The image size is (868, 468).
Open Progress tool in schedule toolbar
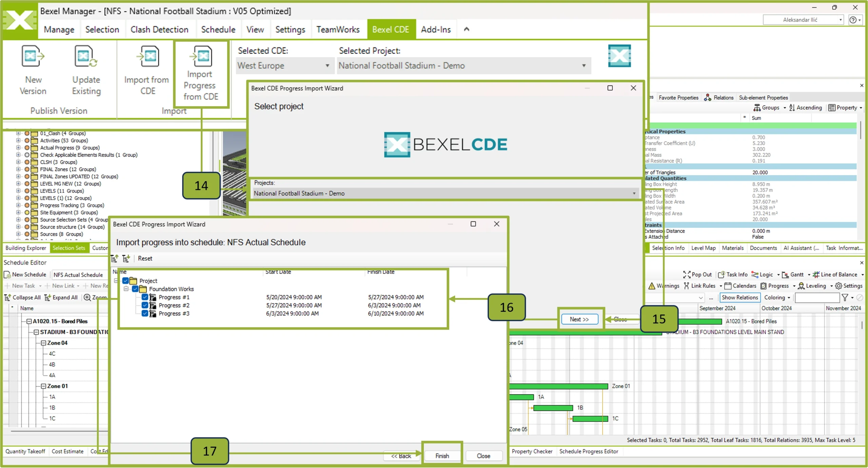pyautogui.click(x=775, y=286)
